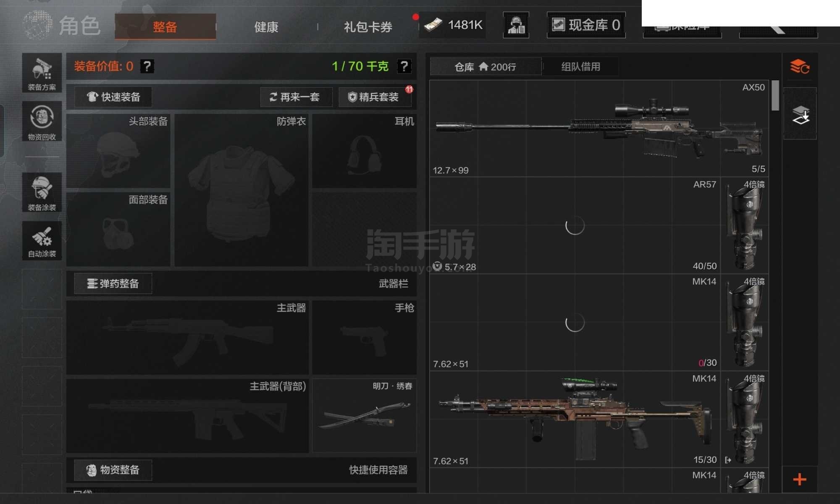Click the 再来一套 button

click(x=296, y=97)
